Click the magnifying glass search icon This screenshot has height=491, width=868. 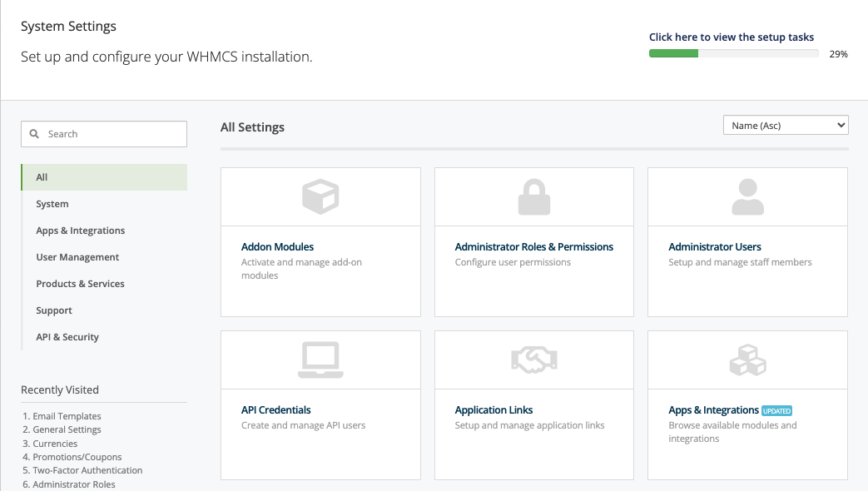click(35, 134)
